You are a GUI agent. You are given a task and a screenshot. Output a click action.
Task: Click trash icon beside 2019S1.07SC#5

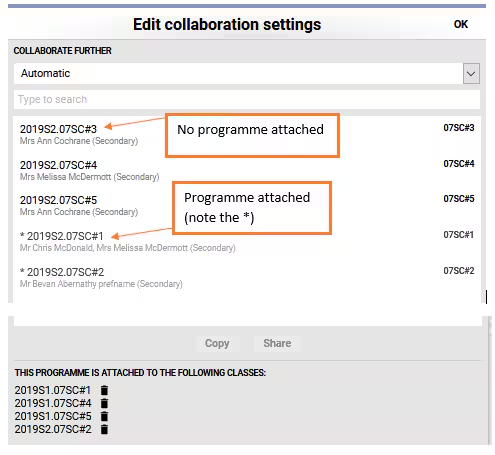click(x=104, y=416)
